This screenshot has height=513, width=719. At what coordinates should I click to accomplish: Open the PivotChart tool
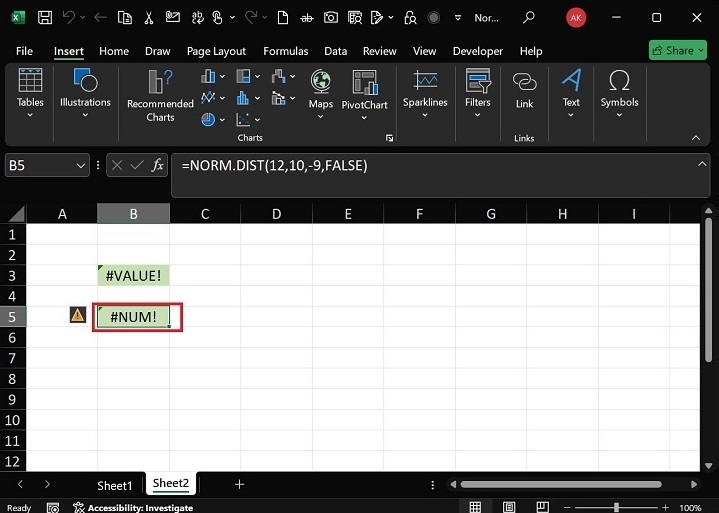click(364, 90)
